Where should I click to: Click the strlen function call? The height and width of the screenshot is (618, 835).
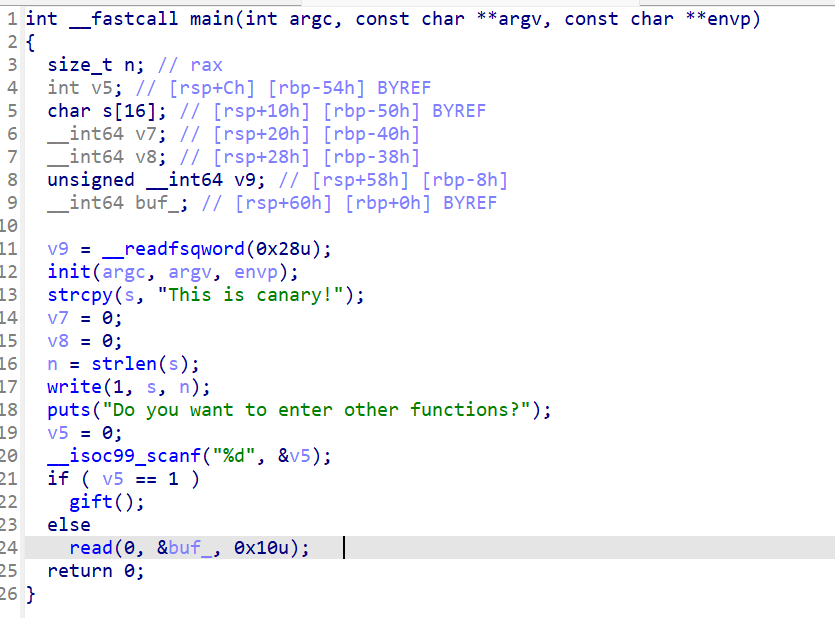coord(145,364)
